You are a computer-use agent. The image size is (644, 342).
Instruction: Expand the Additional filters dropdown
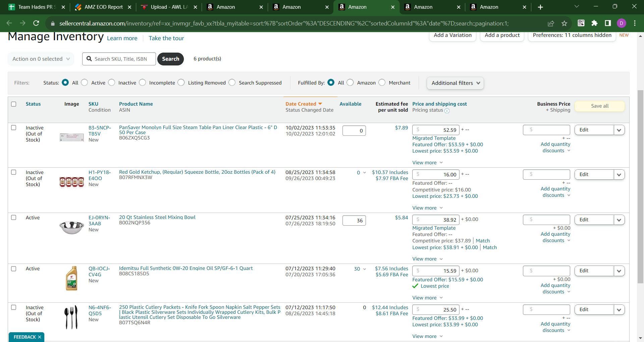pos(455,83)
